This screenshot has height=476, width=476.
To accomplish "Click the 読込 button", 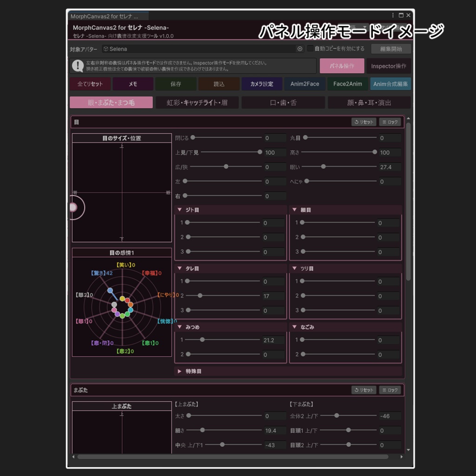I will (x=218, y=84).
